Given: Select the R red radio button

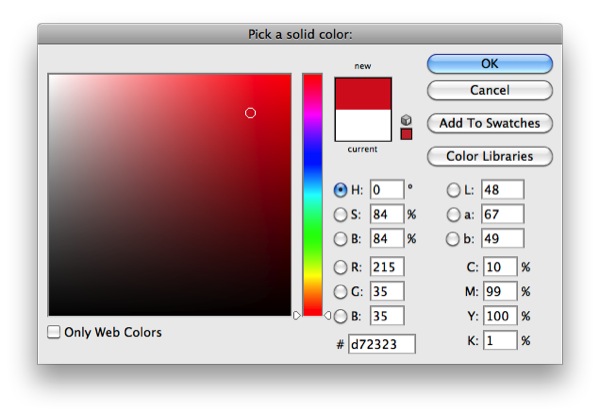Looking at the screenshot, I should (340, 267).
